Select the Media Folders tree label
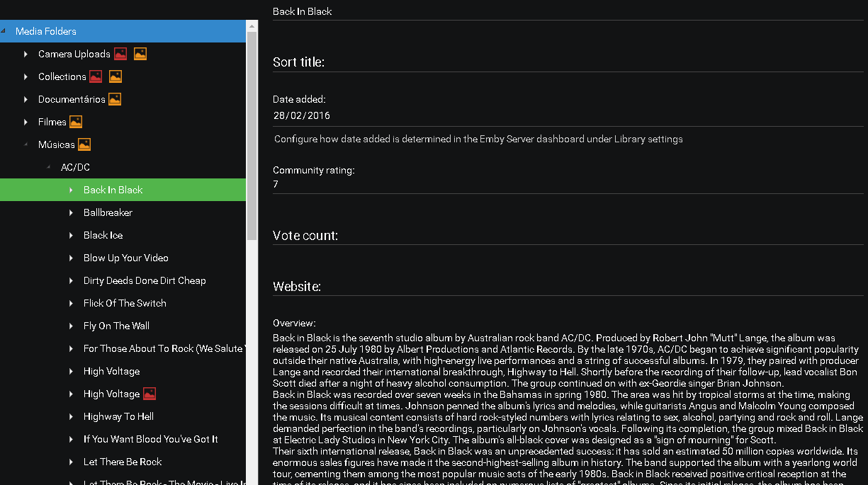This screenshot has height=485, width=868. [46, 31]
